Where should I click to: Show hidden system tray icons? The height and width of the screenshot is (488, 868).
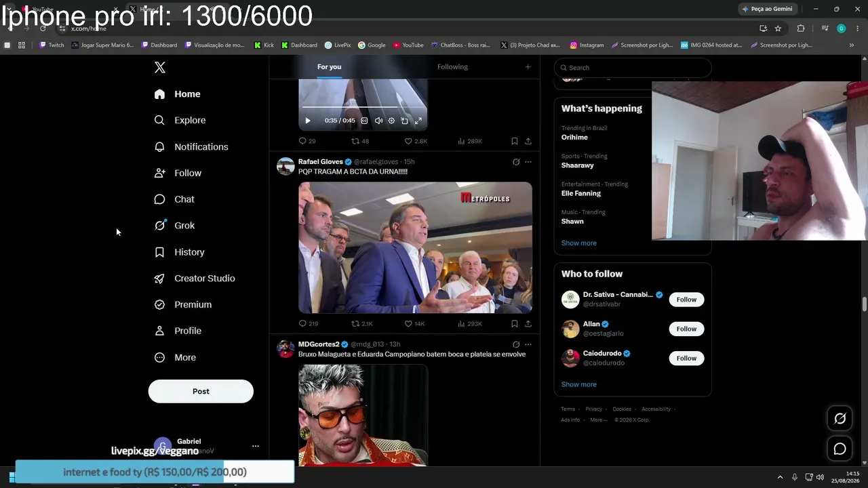click(x=780, y=477)
